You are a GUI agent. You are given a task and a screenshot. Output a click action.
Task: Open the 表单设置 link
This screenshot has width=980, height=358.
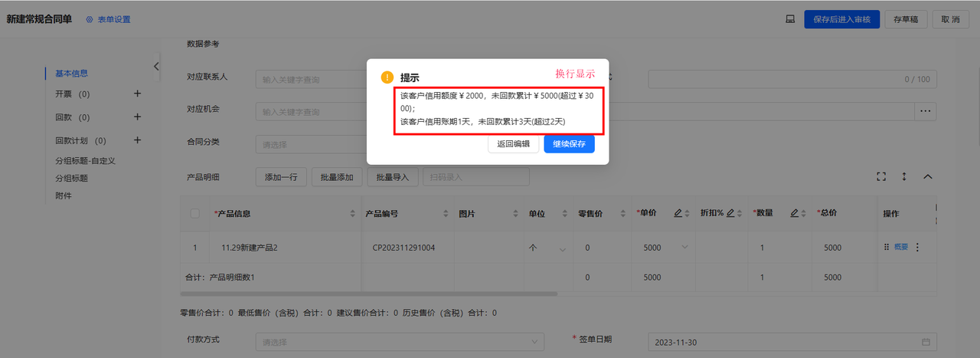108,19
